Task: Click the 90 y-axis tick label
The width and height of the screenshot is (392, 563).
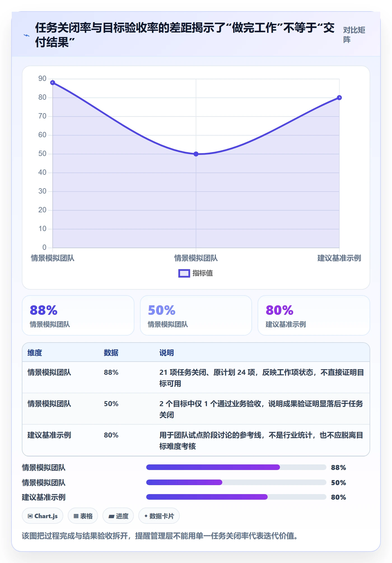Action: point(42,79)
